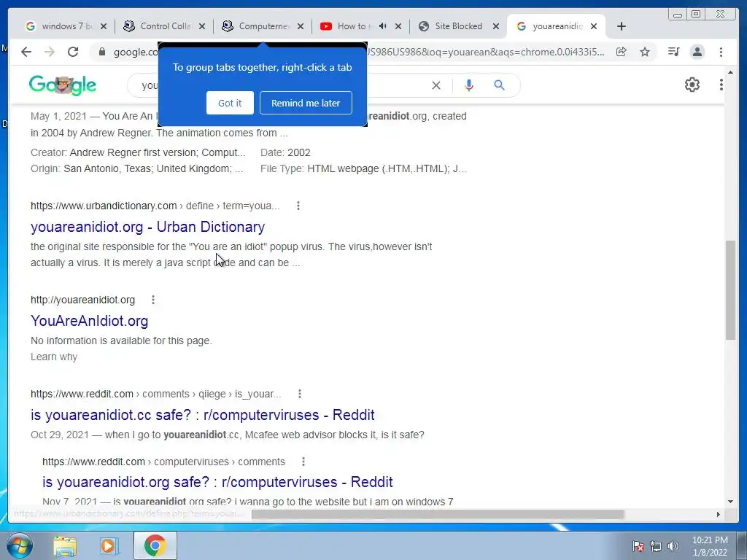Close the windows 7 tab
The height and width of the screenshot is (560, 747).
[104, 26]
